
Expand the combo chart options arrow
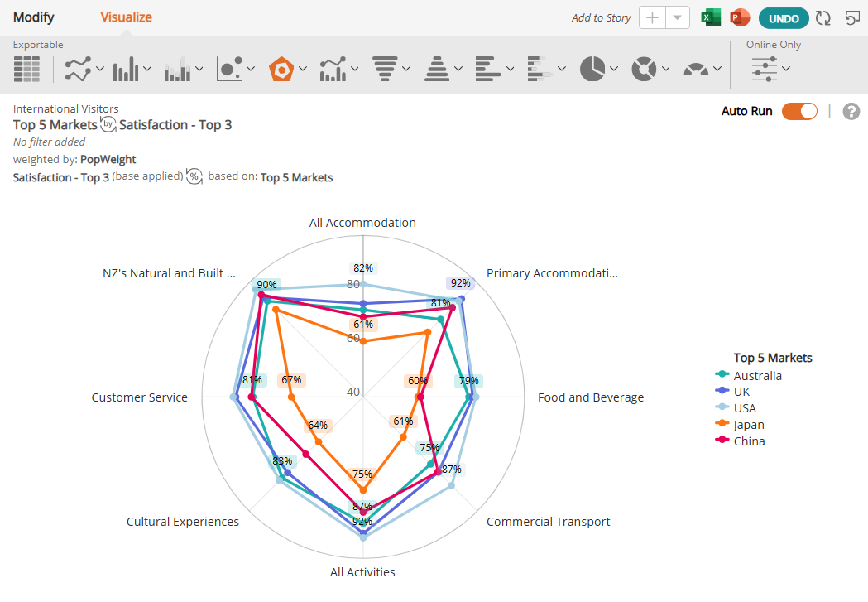[x=354, y=69]
